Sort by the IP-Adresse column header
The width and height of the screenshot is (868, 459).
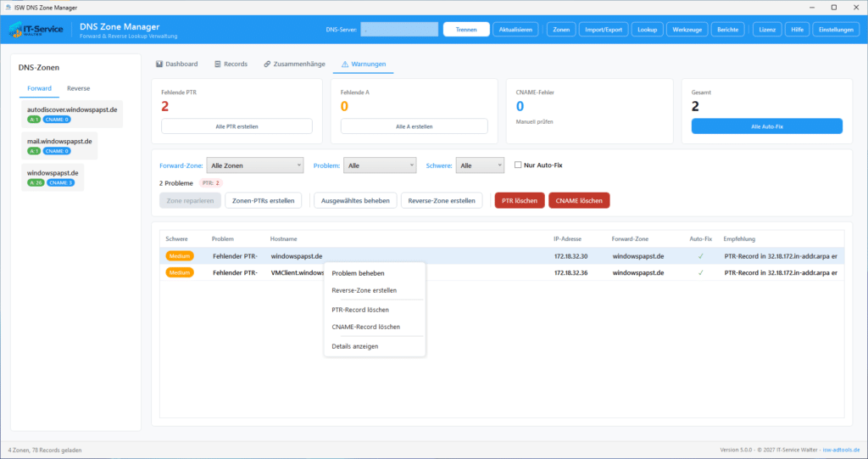(x=567, y=239)
